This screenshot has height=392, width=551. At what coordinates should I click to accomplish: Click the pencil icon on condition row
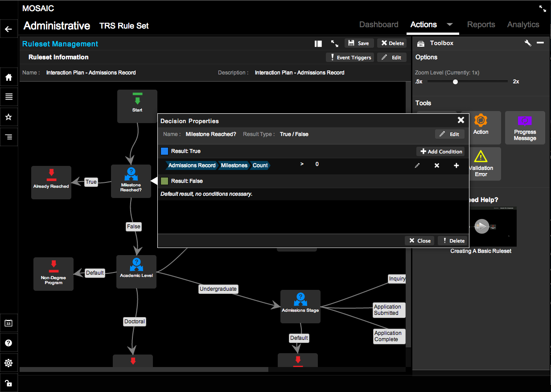(x=417, y=165)
